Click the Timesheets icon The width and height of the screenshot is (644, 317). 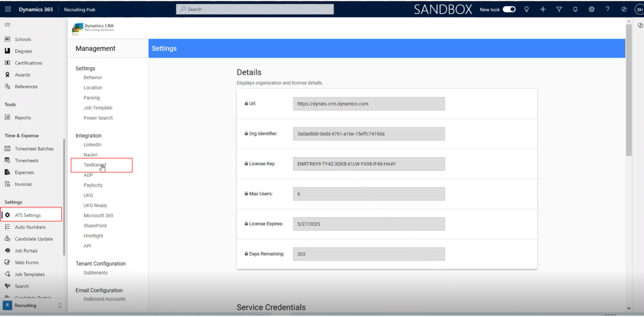[x=7, y=160]
